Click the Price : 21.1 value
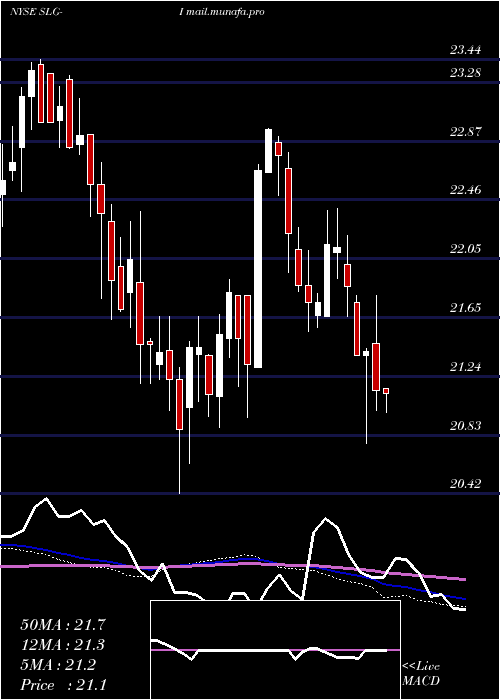The height and width of the screenshot is (700, 500). pyautogui.click(x=63, y=685)
